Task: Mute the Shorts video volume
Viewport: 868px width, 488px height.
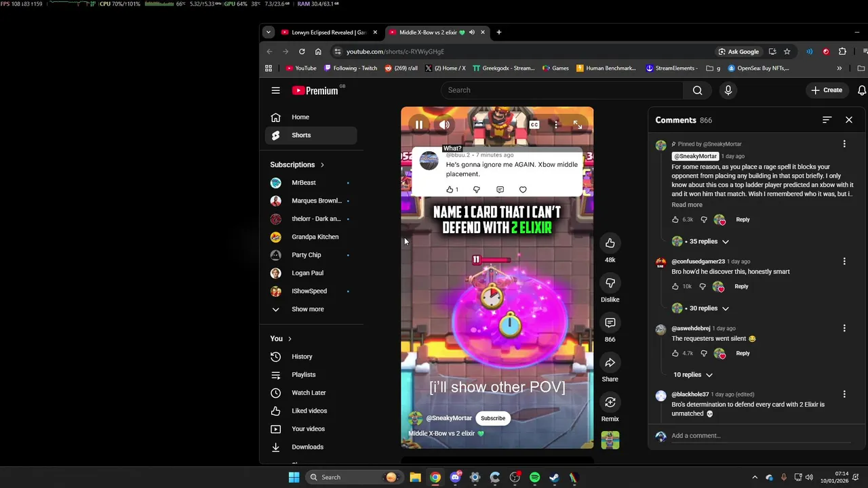Action: 444,125
